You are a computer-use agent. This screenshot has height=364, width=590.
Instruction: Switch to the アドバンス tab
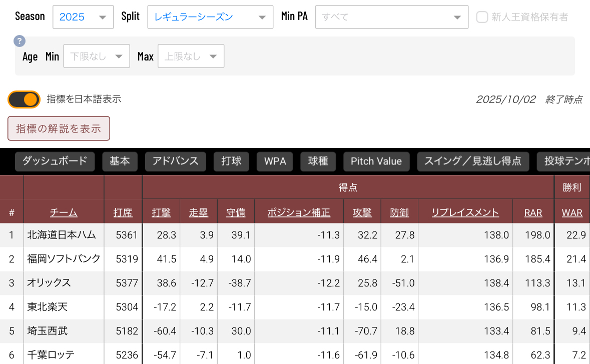click(176, 161)
